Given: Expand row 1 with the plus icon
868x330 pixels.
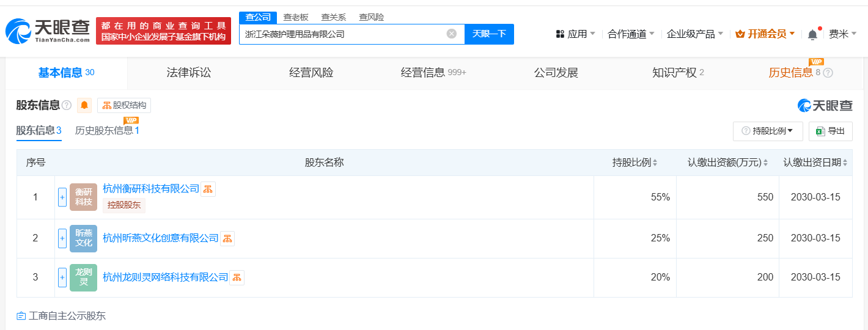Looking at the screenshot, I should tap(62, 197).
